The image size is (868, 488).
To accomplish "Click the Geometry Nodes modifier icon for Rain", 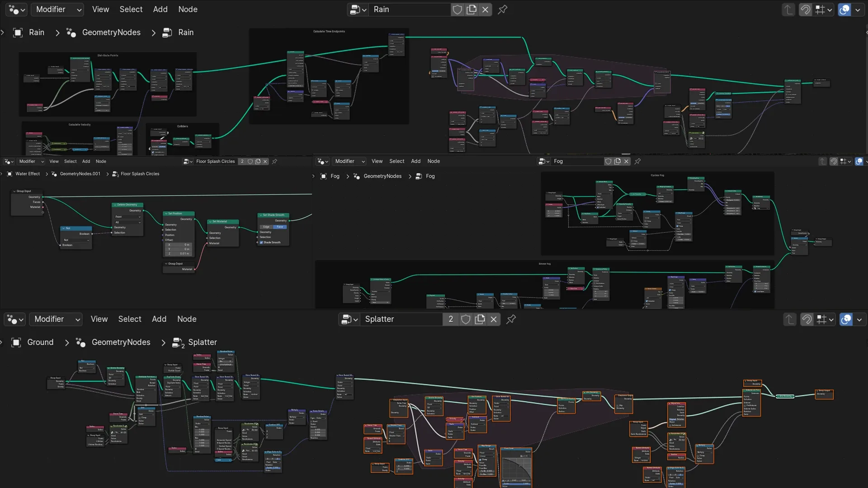I will [71, 32].
